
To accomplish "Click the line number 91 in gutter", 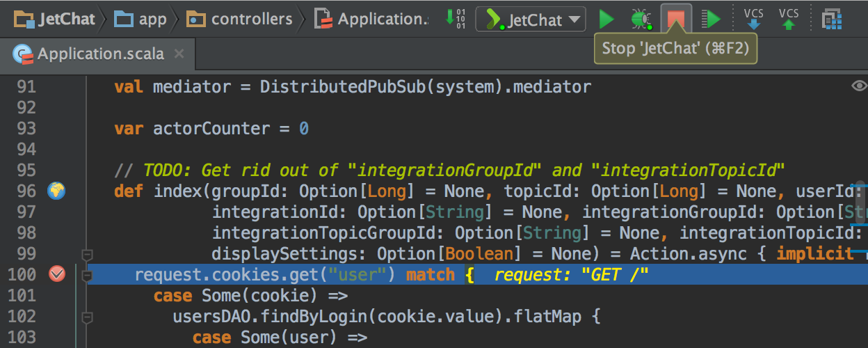I will [26, 87].
